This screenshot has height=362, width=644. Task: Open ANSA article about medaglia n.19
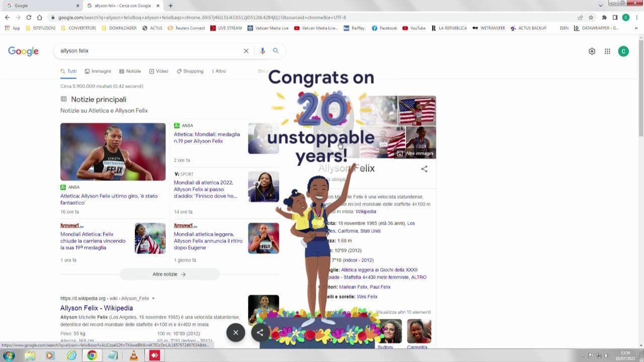(x=207, y=138)
